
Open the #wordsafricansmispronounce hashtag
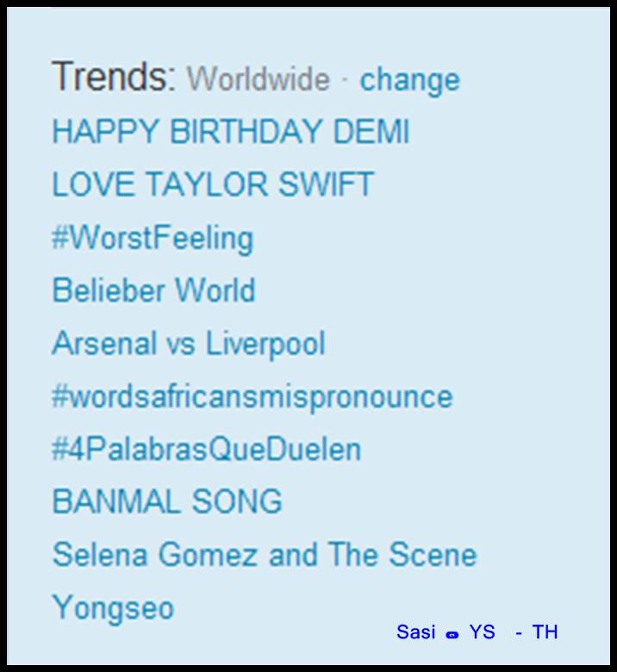tap(252, 396)
